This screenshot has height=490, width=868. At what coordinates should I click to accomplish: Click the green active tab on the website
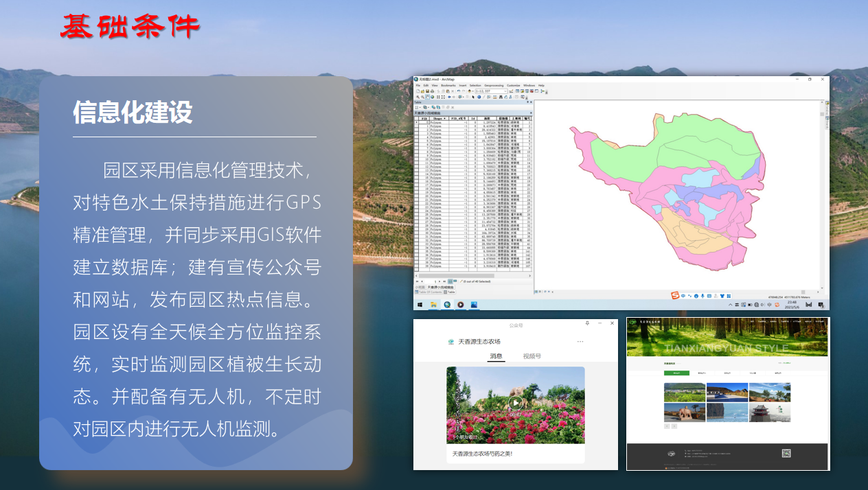[x=676, y=373]
